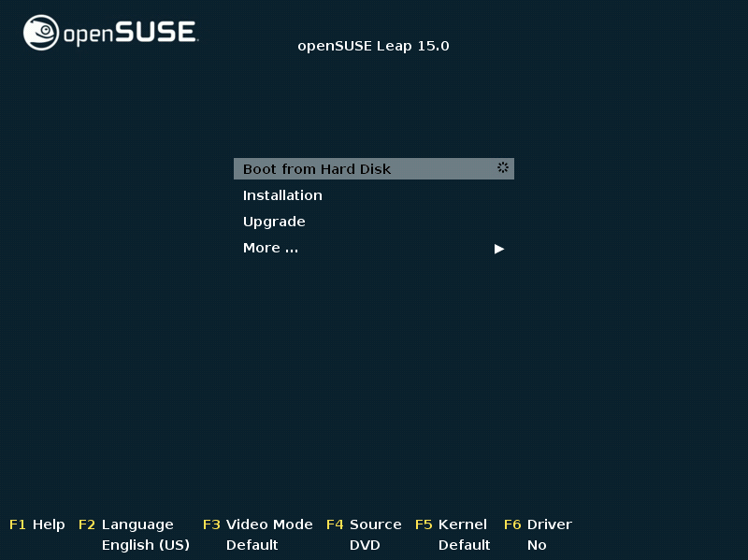Click the spinner icon on the Boot from Hard Disk row

[x=502, y=168]
